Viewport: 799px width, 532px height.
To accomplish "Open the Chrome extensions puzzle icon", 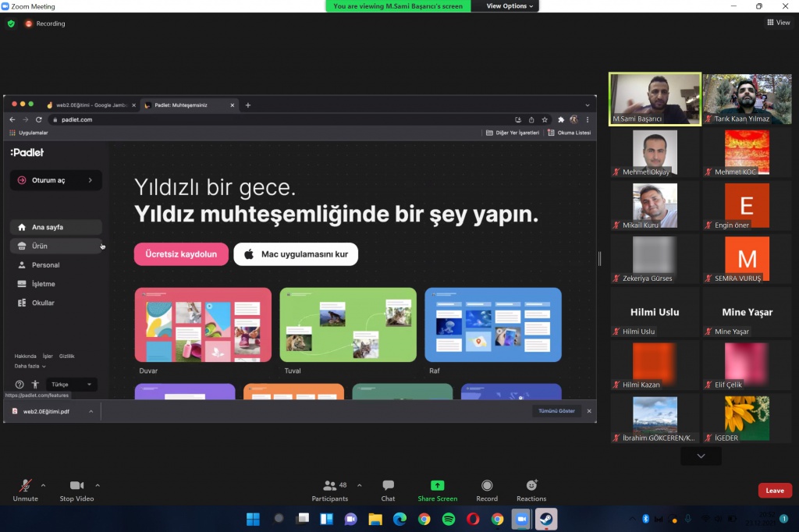I will pyautogui.click(x=560, y=120).
